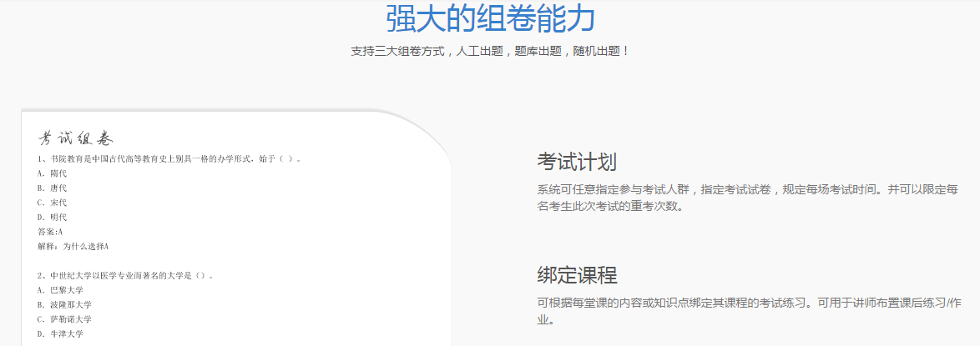Image resolution: width=980 pixels, height=346 pixels.
Task: Select option B. 波隆那大学
Action: pos(64,305)
